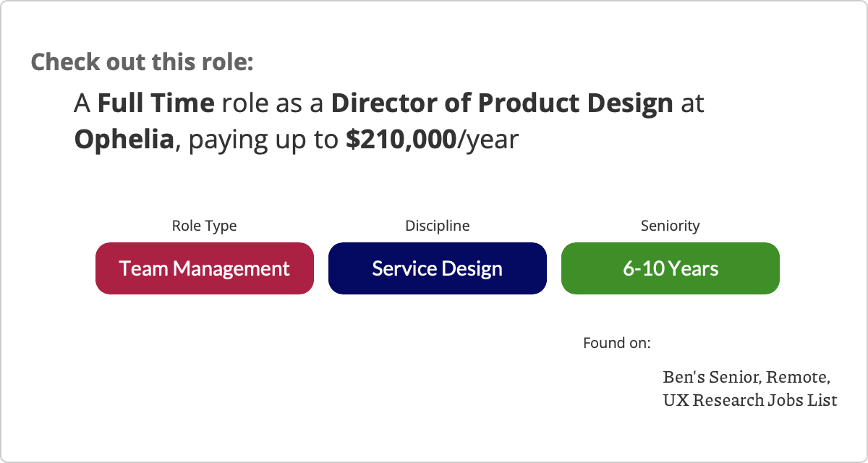Click the 'UX Research Jobs List' line
Viewport: 868px width, 463px height.
pos(750,399)
